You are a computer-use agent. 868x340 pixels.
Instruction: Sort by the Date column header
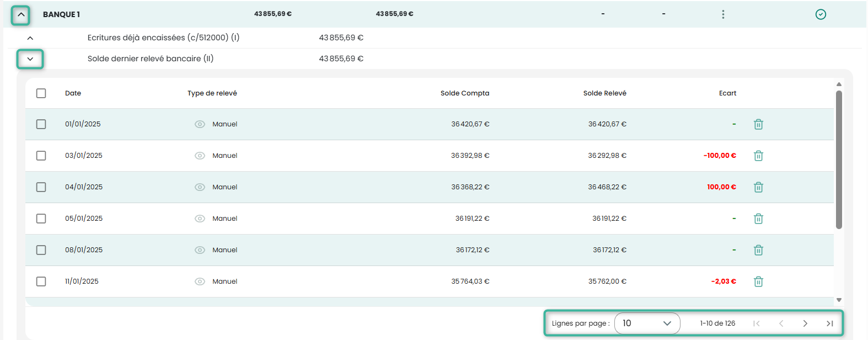73,93
